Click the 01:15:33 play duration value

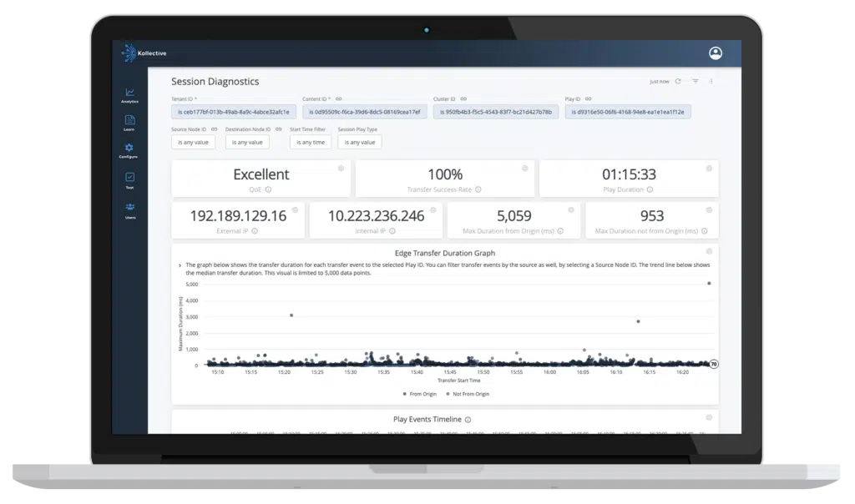click(629, 174)
